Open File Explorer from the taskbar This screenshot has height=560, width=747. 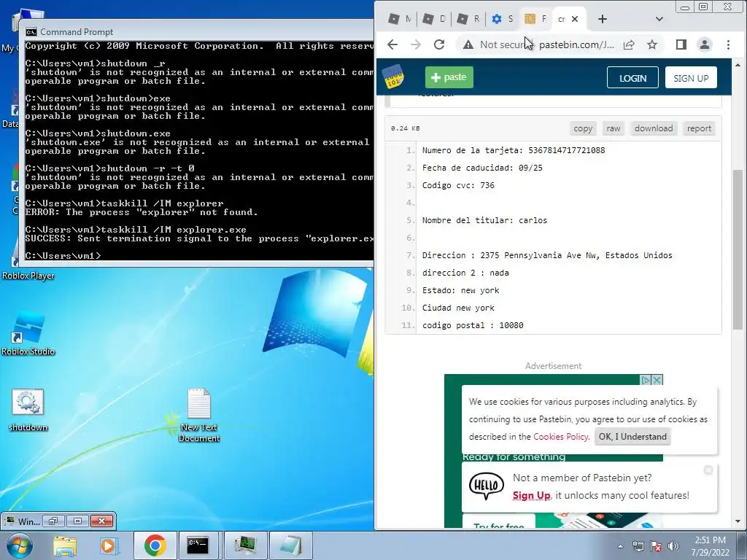[x=65, y=545]
